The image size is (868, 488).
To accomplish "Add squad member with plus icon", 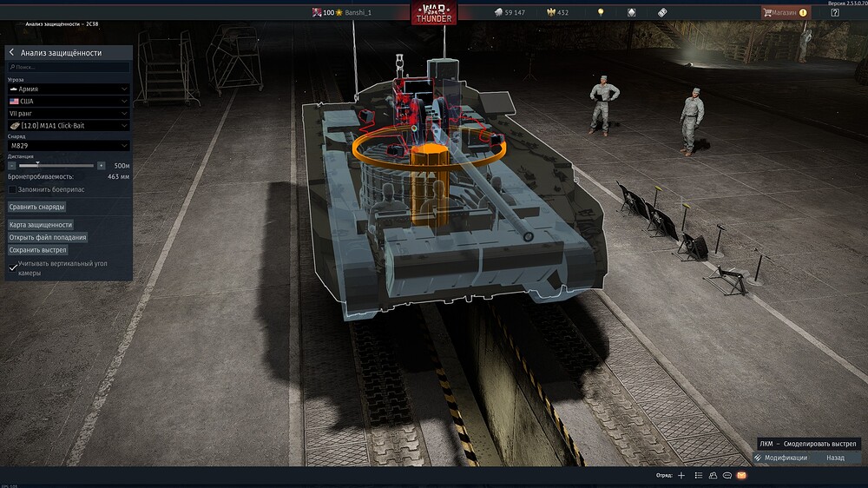I will pos(681,476).
